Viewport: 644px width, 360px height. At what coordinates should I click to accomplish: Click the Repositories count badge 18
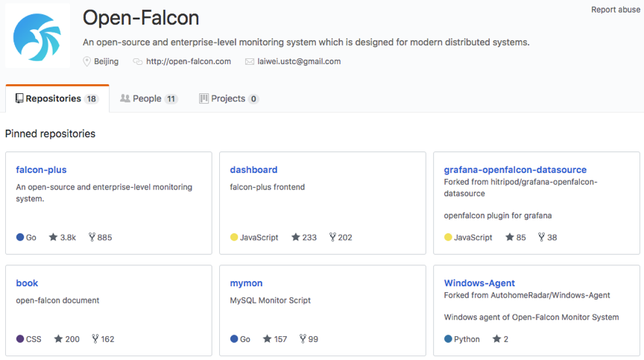(91, 99)
